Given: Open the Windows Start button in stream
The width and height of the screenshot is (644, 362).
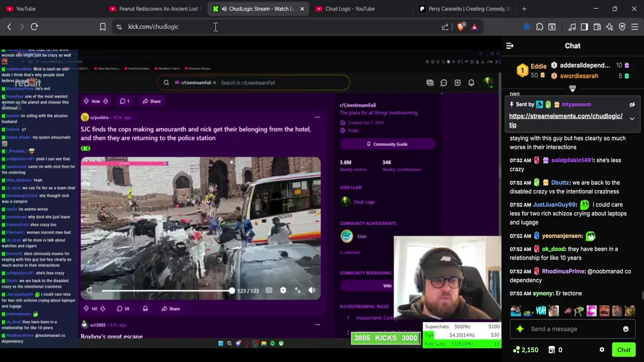Looking at the screenshot, I should click(x=220, y=343).
